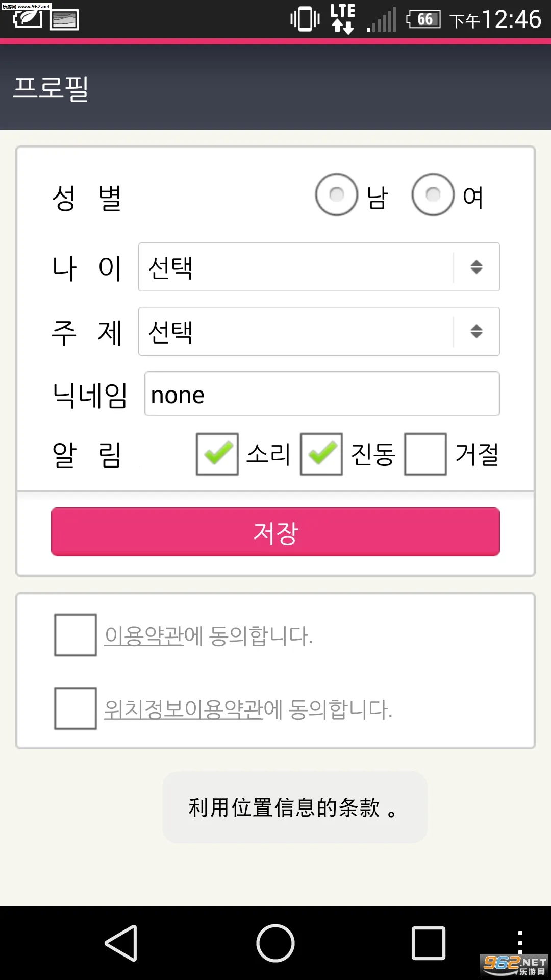
Task: Open the 위치정보이용약관 link
Action: (x=184, y=709)
